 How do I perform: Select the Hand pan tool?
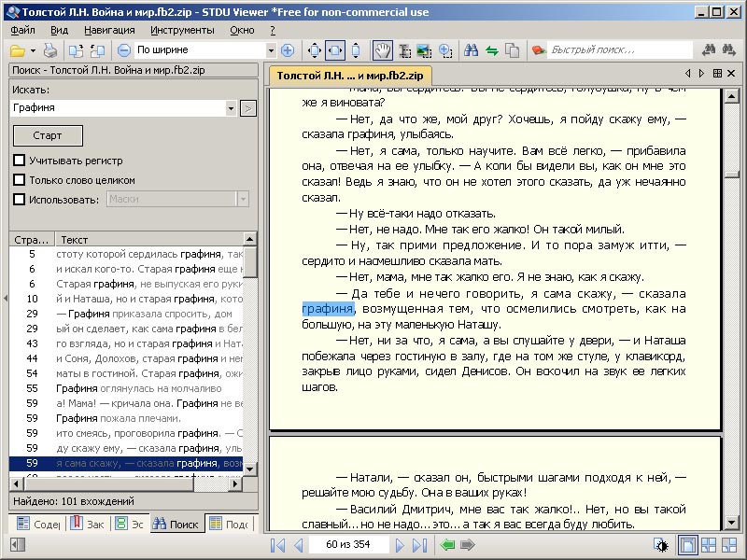[385, 49]
